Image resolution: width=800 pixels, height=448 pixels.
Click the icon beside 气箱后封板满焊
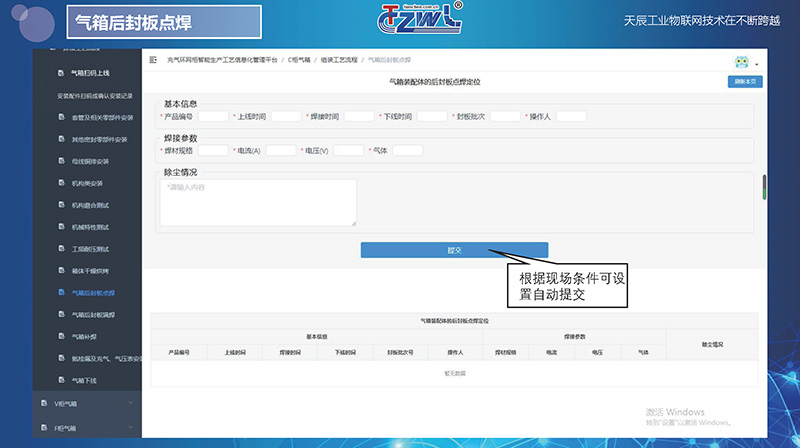(x=61, y=315)
